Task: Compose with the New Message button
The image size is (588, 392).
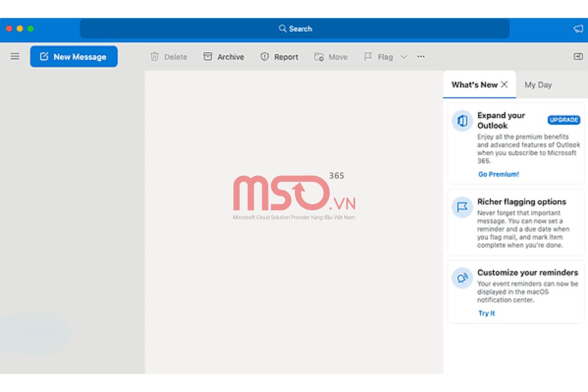Action: [73, 57]
